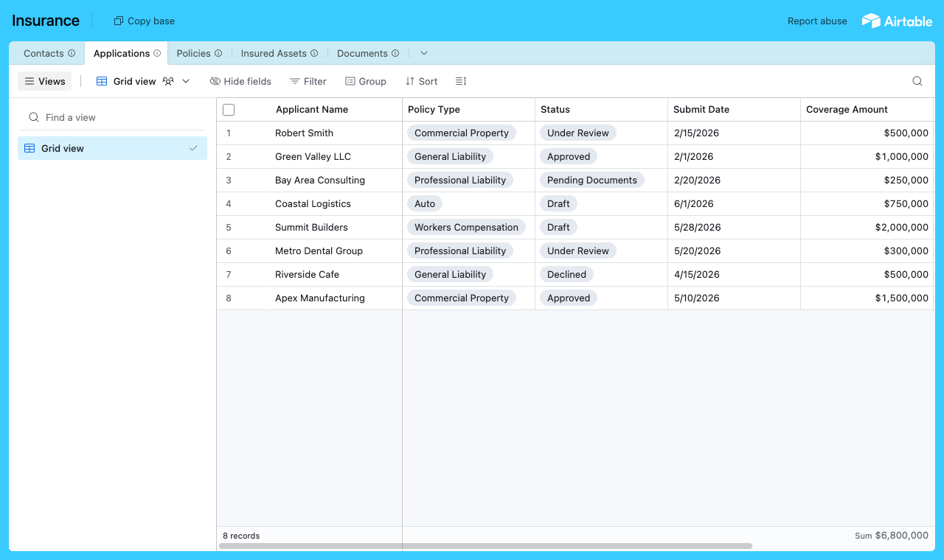Screen dimensions: 944x560
Task: Open the Contacts tab
Action: [44, 53]
